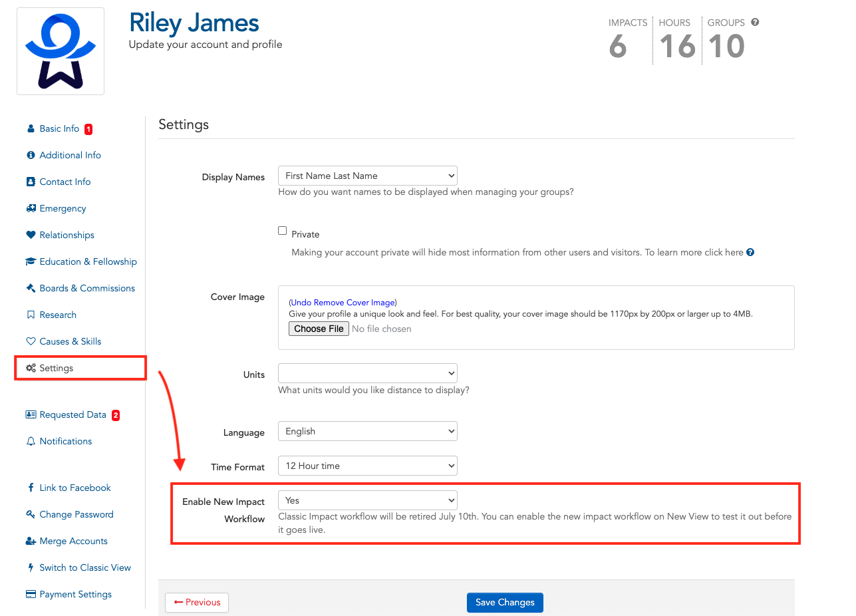Click the bookmark icon beside Research
Viewport: 856px width, 616px height.
(x=31, y=315)
